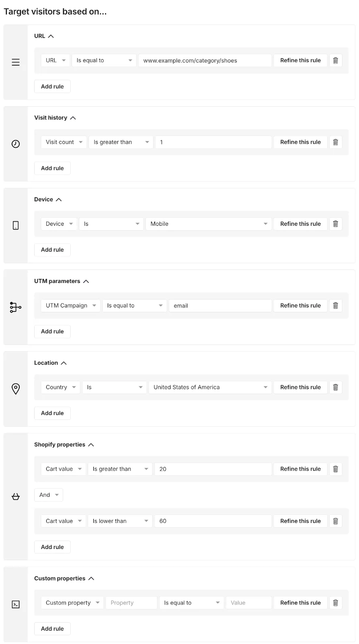This screenshot has width=359, height=644.
Task: Change the And condition operator dropdown
Action: coord(49,495)
